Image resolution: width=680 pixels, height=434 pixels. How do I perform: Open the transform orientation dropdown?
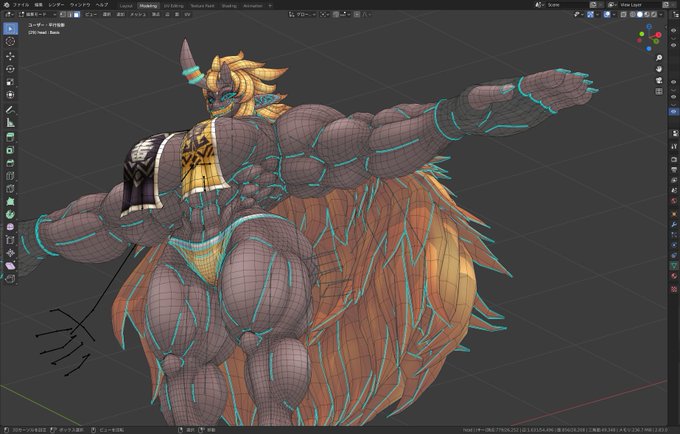[x=303, y=14]
